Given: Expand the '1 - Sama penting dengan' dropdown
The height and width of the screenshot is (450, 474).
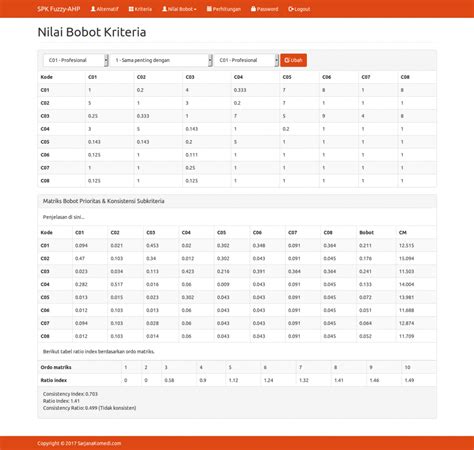Looking at the screenshot, I should pyautogui.click(x=161, y=60).
